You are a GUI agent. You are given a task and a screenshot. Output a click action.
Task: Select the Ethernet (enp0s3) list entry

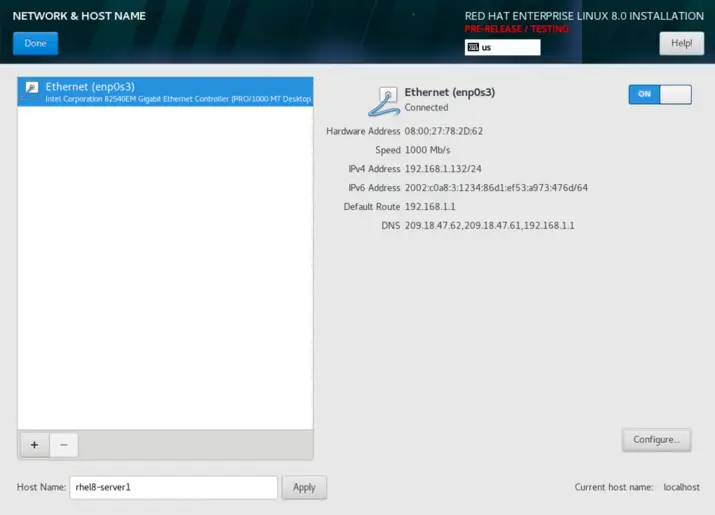165,92
